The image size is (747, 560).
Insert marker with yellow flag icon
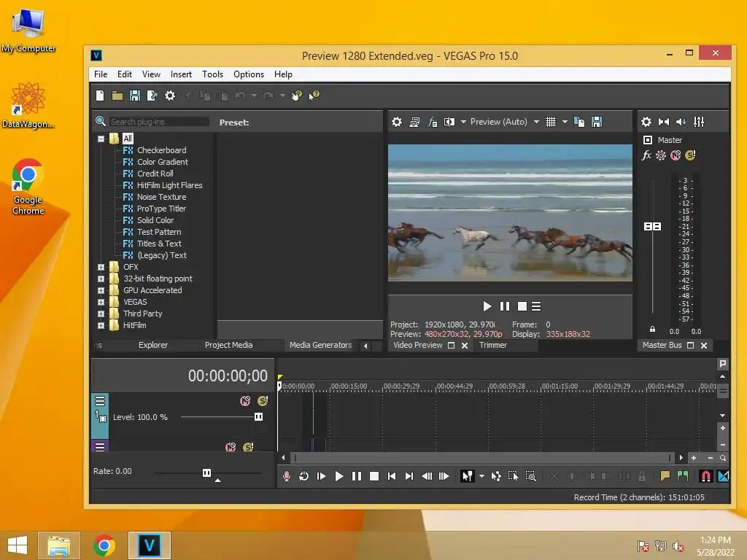coord(665,476)
